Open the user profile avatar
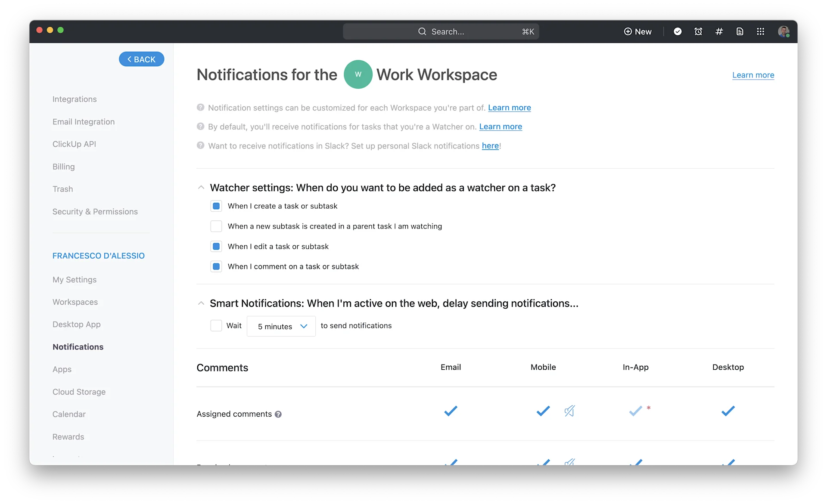This screenshot has width=827, height=504. (x=783, y=31)
